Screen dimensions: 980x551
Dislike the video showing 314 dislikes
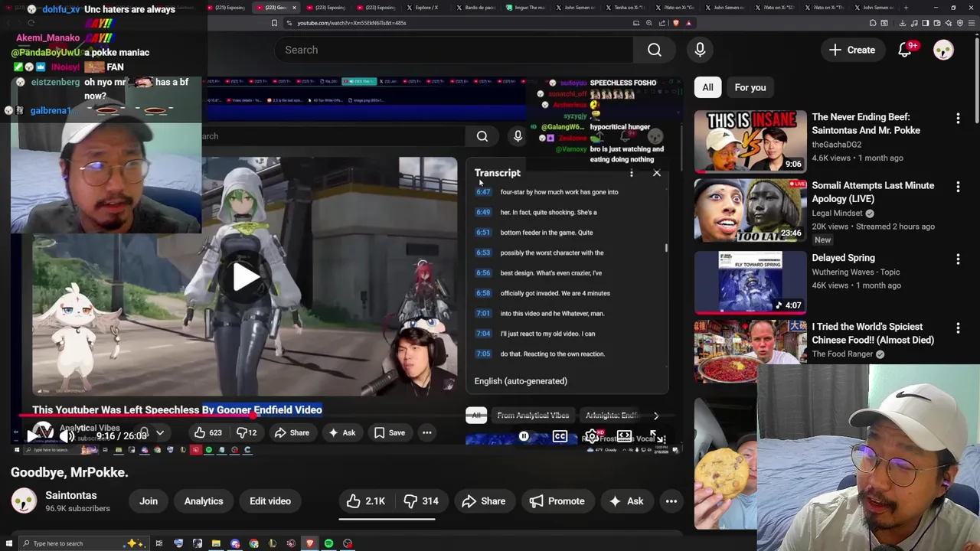click(x=420, y=501)
